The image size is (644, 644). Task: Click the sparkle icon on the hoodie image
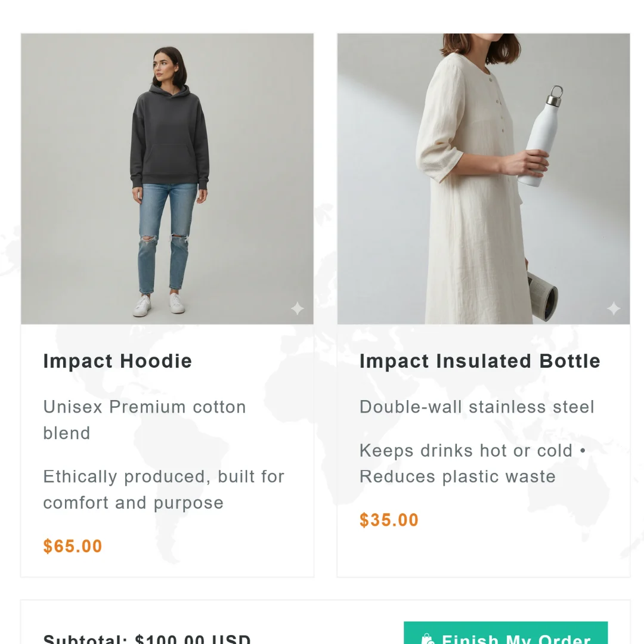tap(297, 308)
